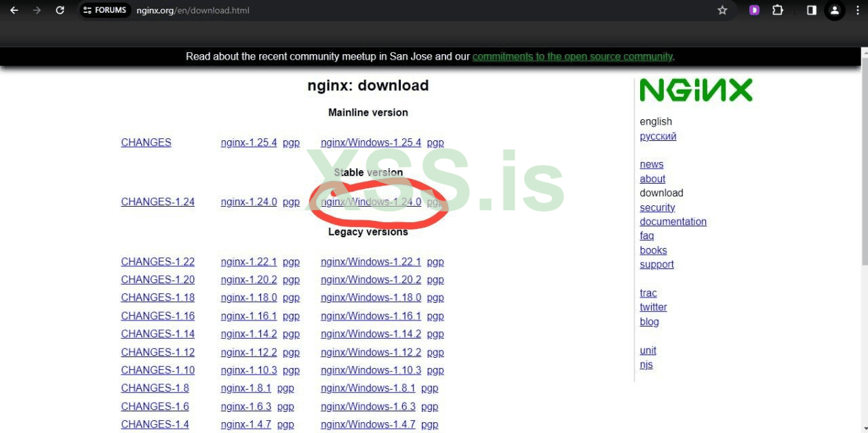Open the commitments to the open source community link
Screen dimensions: 868x433
572,56
